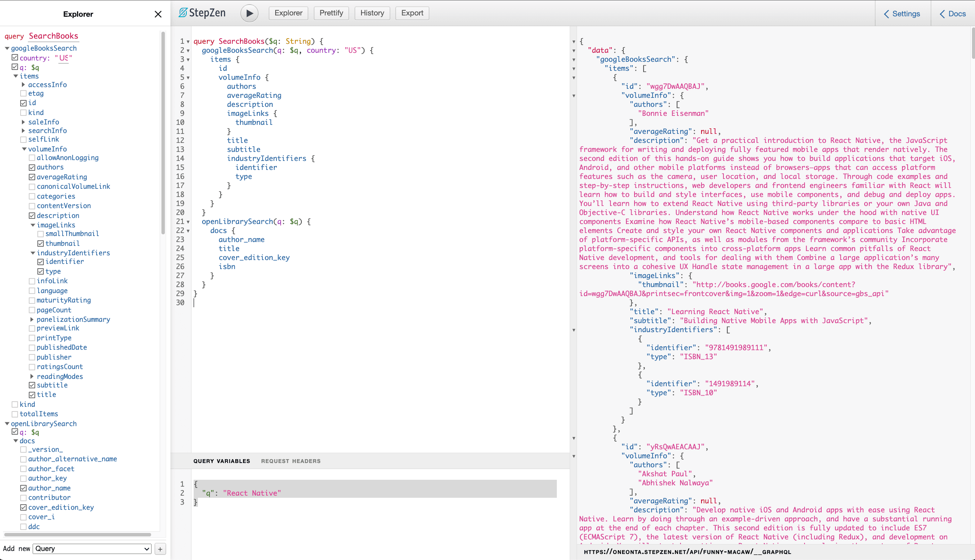Click the plus icon beside Add new
This screenshot has height=560, width=975.
[x=160, y=548]
